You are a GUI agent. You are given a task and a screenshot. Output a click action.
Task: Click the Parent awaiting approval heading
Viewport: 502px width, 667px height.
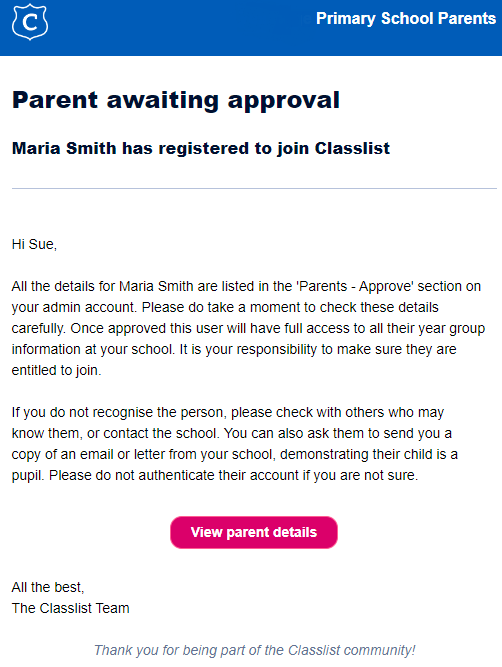(176, 101)
